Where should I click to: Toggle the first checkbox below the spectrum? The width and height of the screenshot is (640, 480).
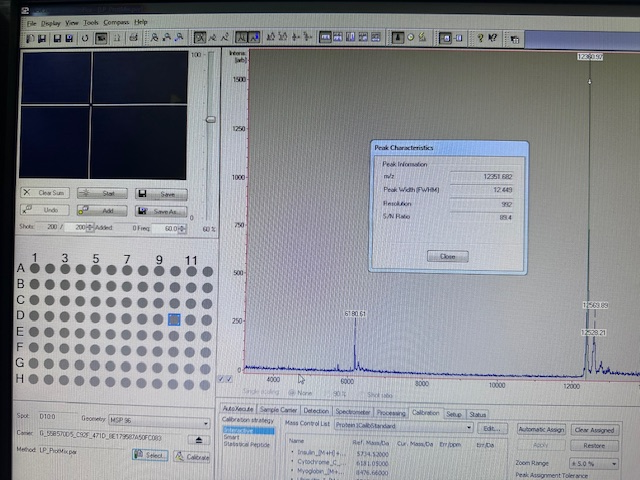click(x=222, y=379)
